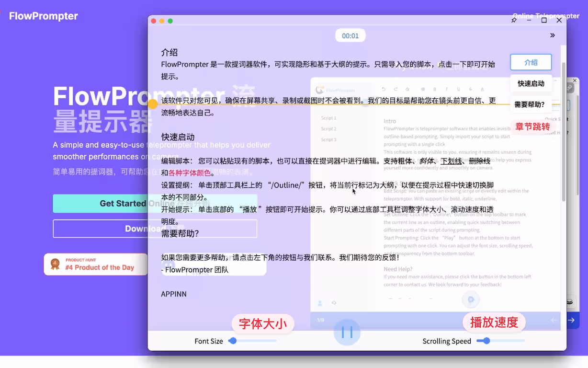Adjust the Scrolling Speed slider
This screenshot has width=588, height=368.
[501, 341]
